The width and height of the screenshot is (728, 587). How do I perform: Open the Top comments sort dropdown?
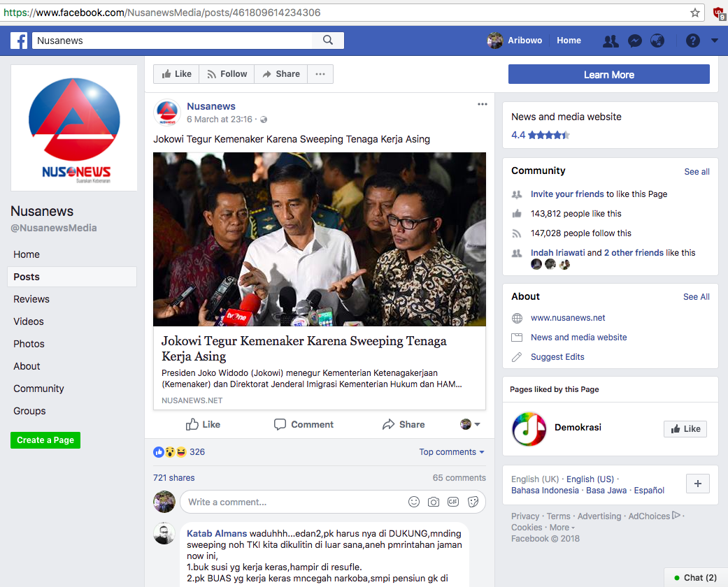[x=452, y=452]
